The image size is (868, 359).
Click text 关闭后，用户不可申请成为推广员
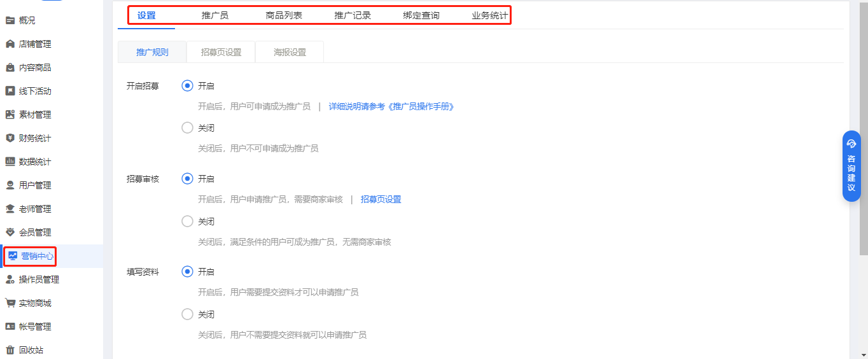point(258,148)
